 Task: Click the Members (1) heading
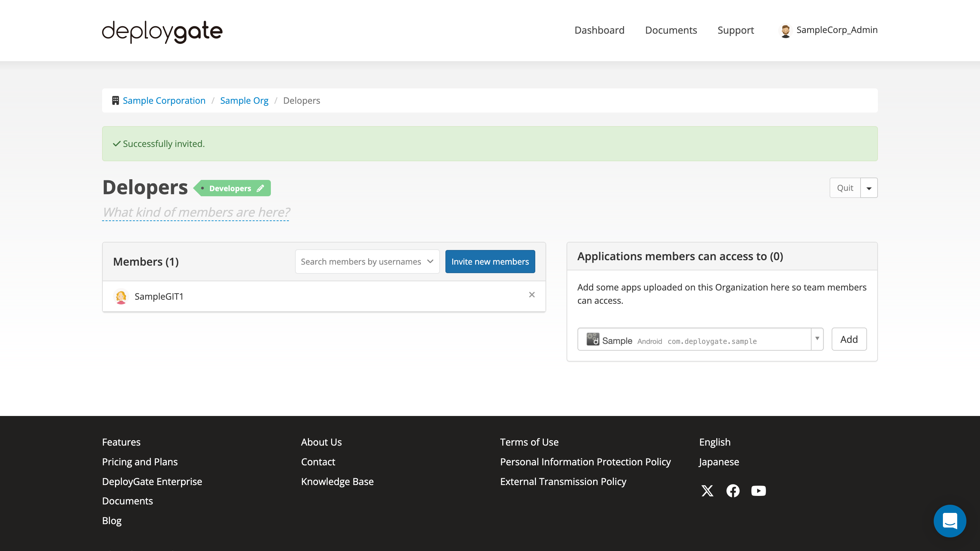[x=146, y=262]
